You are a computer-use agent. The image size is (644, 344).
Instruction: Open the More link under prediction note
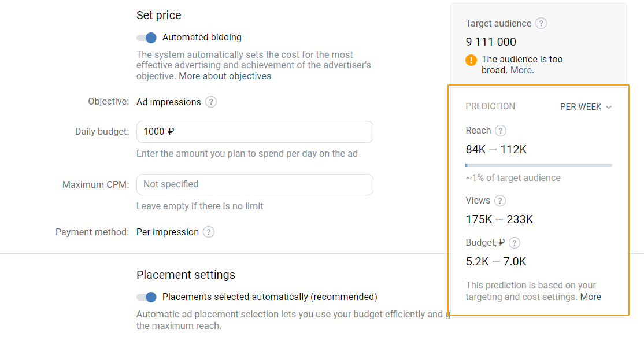coord(591,297)
